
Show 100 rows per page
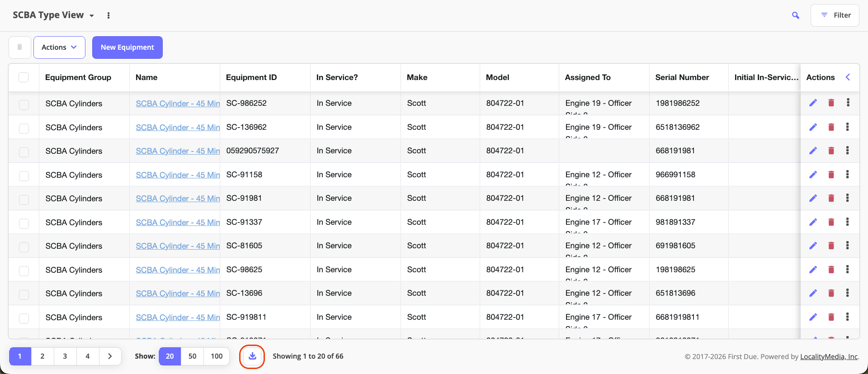point(217,356)
